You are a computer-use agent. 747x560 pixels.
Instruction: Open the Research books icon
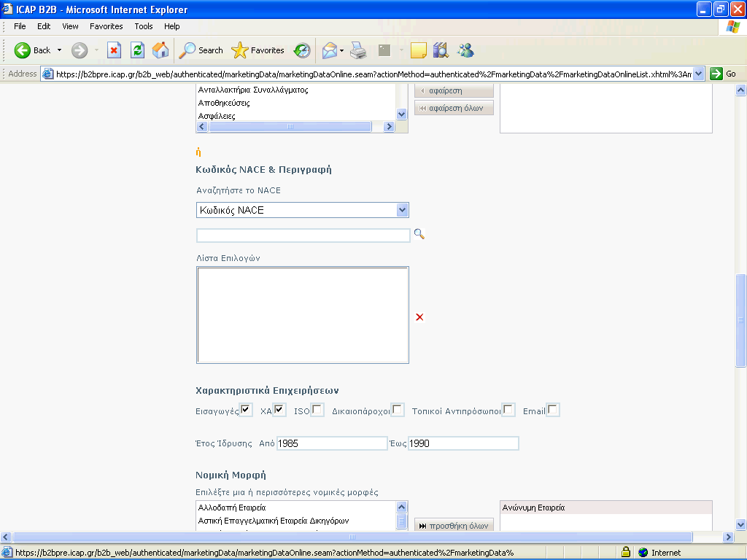point(441,50)
